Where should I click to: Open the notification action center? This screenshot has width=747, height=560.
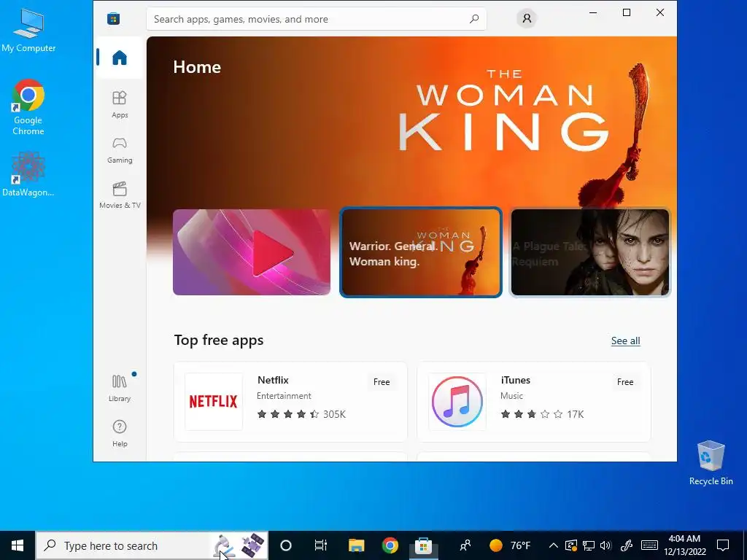pos(723,545)
